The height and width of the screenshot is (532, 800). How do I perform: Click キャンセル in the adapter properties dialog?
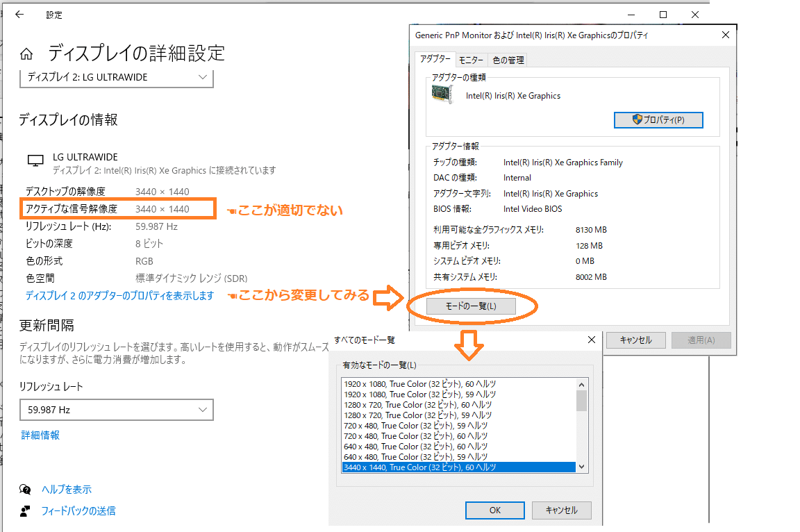635,340
